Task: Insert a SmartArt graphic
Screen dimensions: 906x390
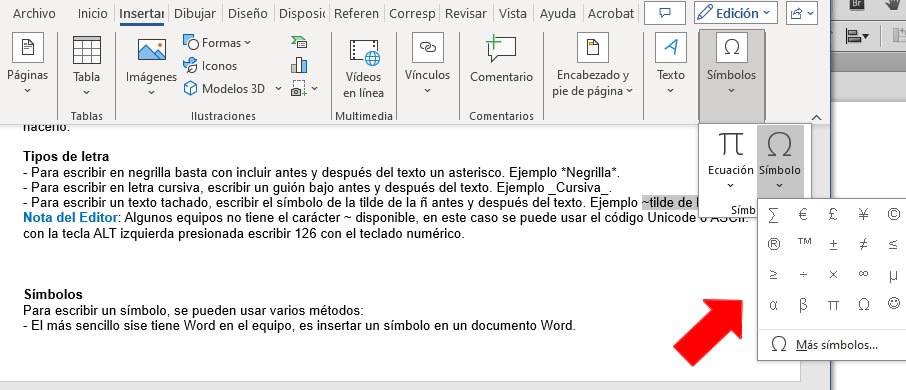Action: [x=299, y=42]
